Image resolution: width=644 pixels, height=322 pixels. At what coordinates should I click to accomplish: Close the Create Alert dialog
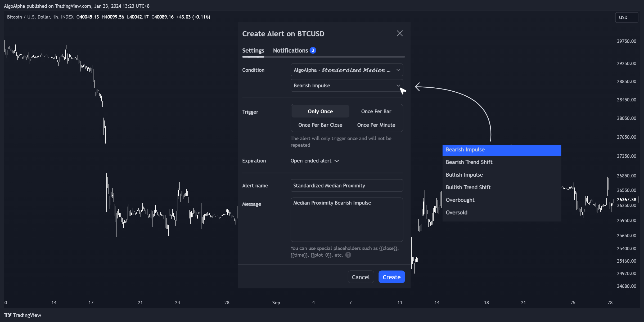pos(400,33)
